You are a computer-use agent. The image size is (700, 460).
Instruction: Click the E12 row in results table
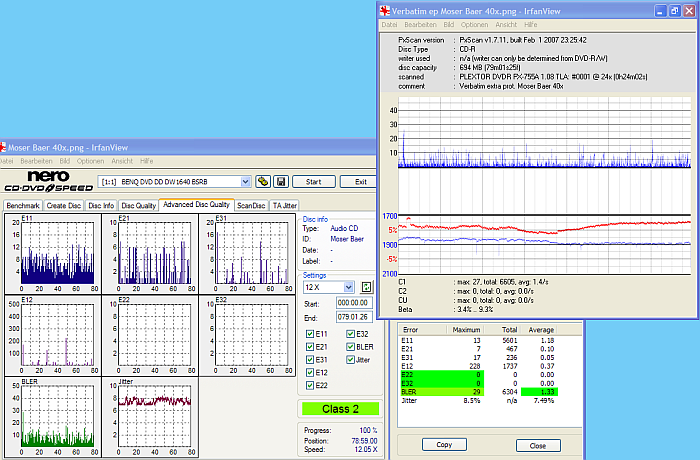(478, 366)
